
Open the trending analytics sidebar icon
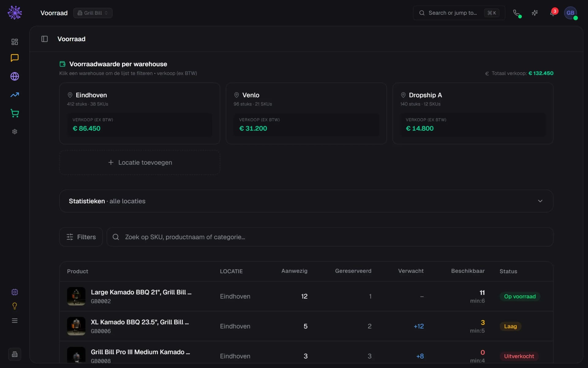pyautogui.click(x=15, y=95)
